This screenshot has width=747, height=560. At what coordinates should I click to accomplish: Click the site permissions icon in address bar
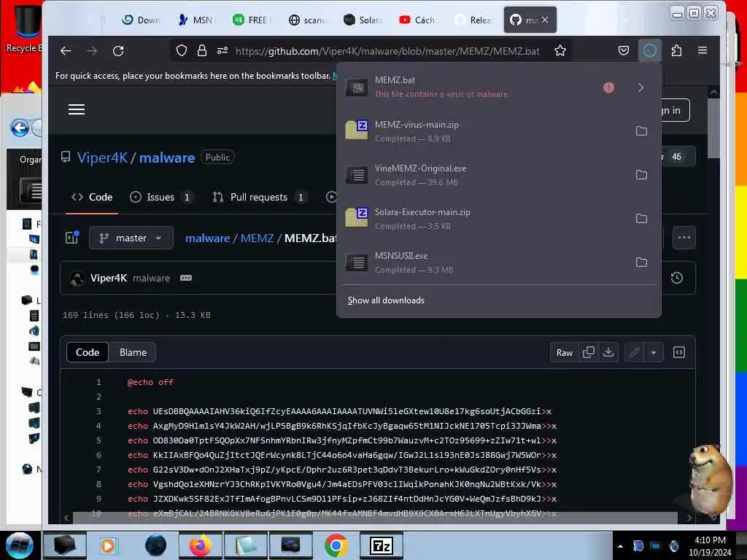point(222,50)
